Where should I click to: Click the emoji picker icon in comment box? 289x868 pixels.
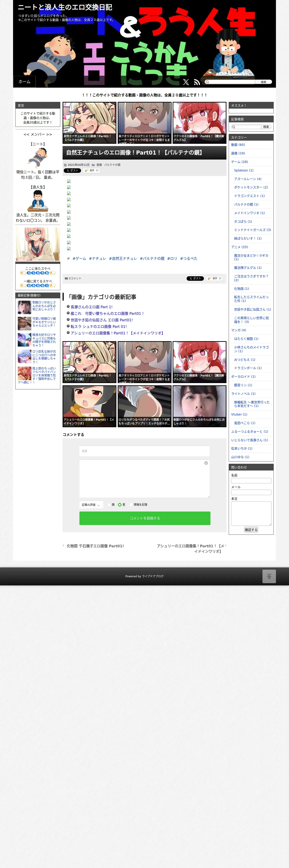[206, 463]
